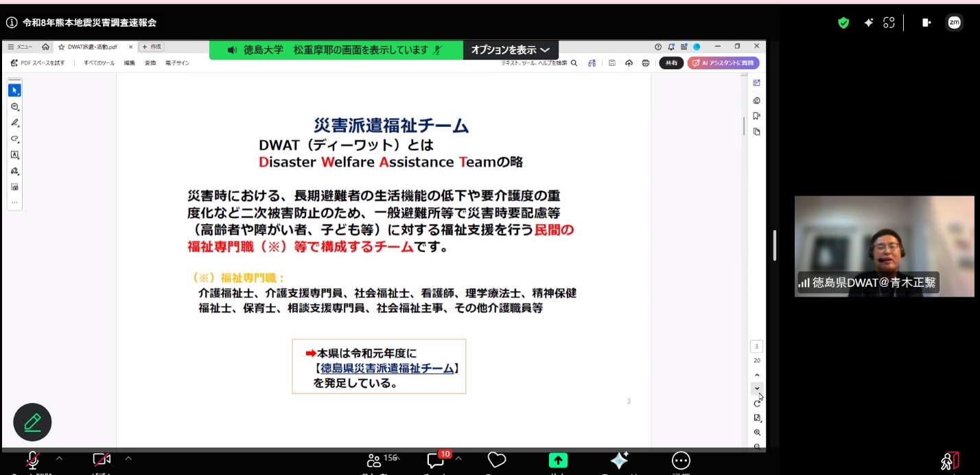Click the PDF vertical scrollbar thumb
Image resolution: width=980 pixels, height=475 pixels.
click(x=744, y=126)
